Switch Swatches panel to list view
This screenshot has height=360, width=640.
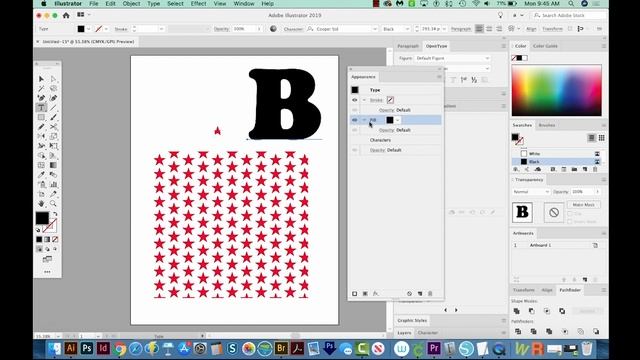[x=591, y=138]
